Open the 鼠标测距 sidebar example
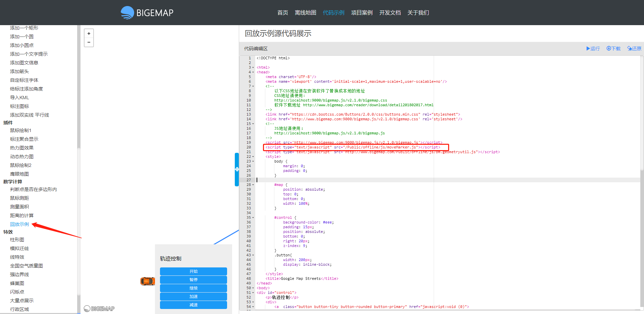 (x=20, y=198)
